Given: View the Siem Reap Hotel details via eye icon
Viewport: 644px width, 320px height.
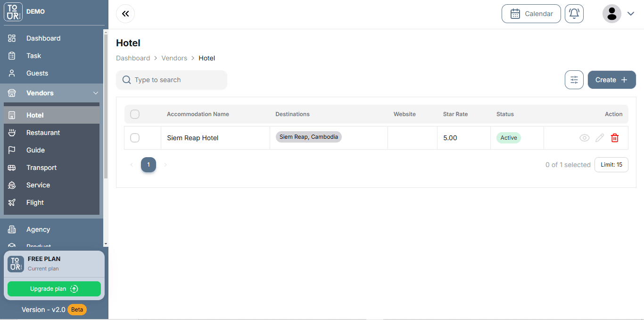Looking at the screenshot, I should pyautogui.click(x=584, y=138).
